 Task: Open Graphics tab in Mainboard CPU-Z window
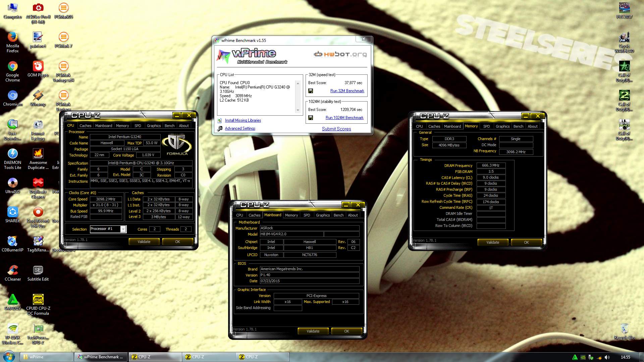point(323,215)
